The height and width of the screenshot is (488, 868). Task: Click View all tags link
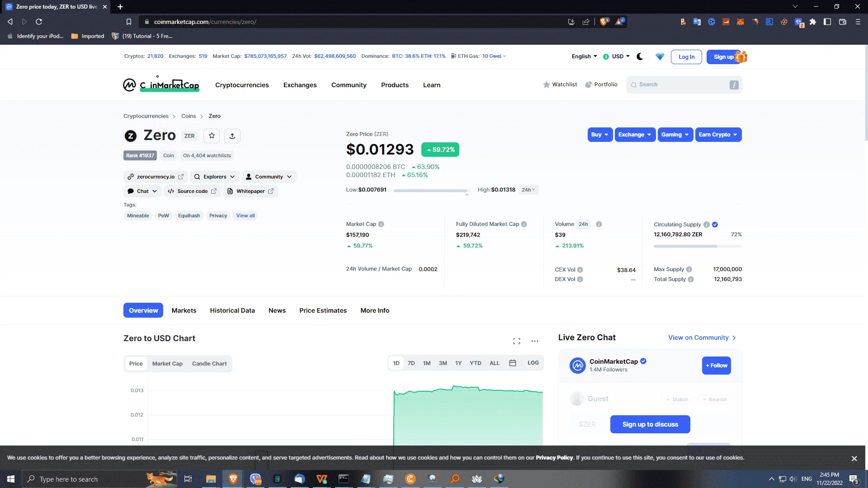coord(245,216)
